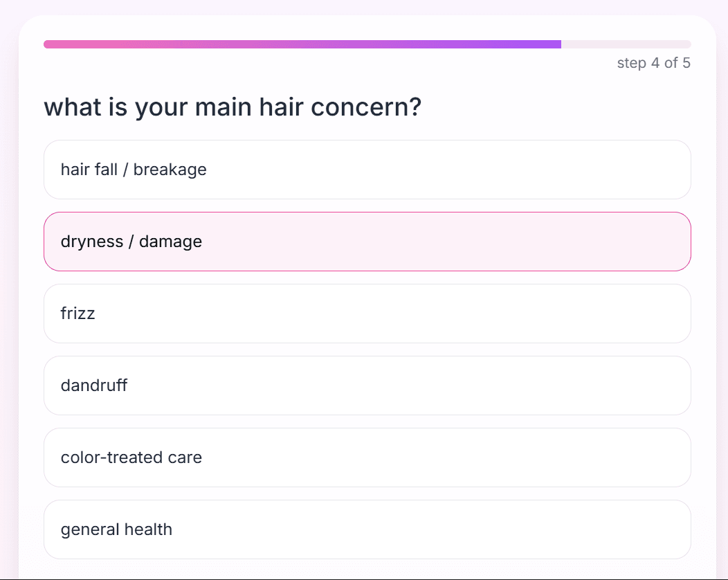Image resolution: width=728 pixels, height=580 pixels.
Task: Select the fifth option about color-treated hair
Action: tap(367, 457)
